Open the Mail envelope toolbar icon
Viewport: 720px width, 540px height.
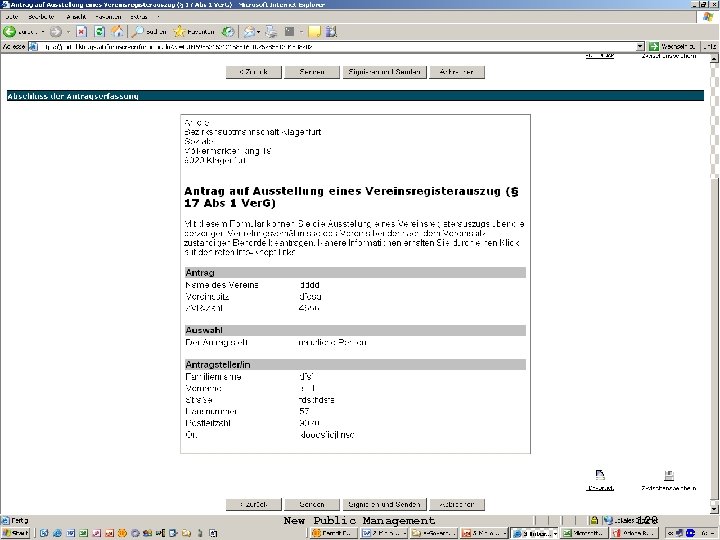coord(249,31)
